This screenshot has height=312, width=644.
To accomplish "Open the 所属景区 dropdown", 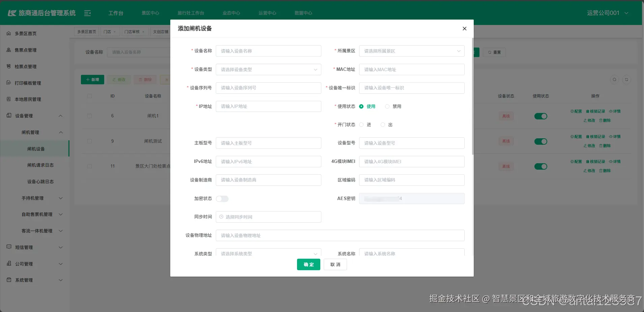I will pyautogui.click(x=412, y=51).
